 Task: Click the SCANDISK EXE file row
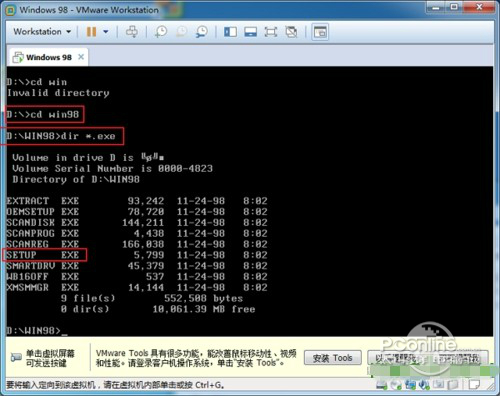point(137,223)
